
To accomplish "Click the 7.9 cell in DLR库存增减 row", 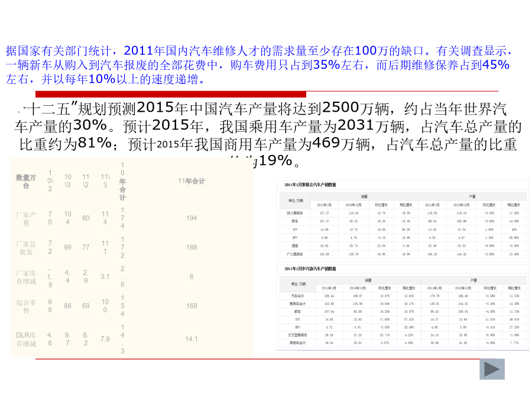I will (x=105, y=339).
